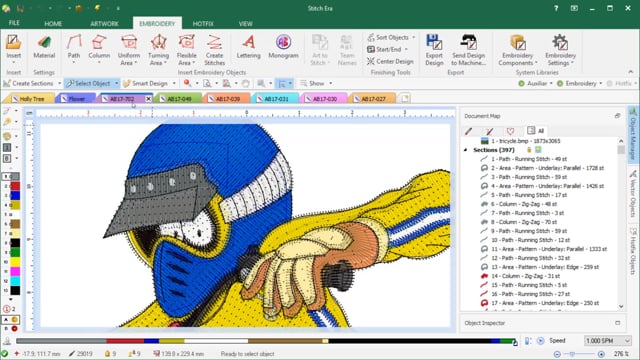Activate the Create Stitches tool
The height and width of the screenshot is (360, 640).
click(214, 50)
